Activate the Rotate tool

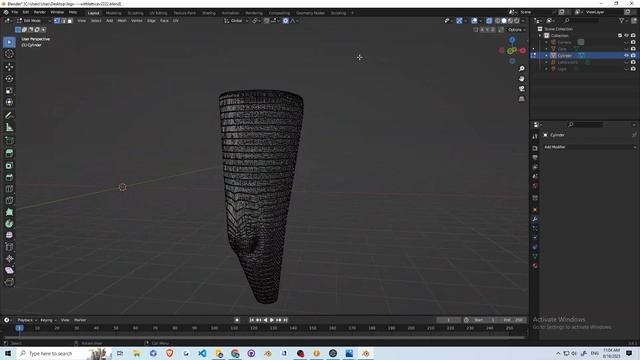point(9,78)
